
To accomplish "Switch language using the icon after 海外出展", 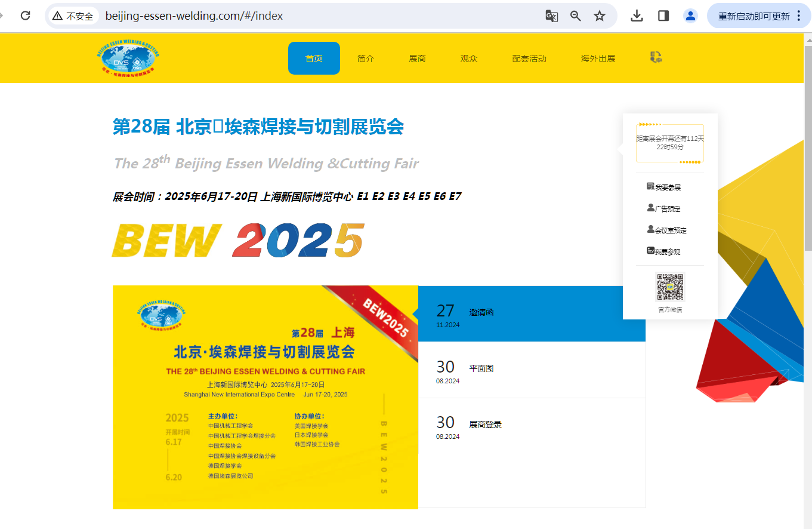I will (x=656, y=57).
